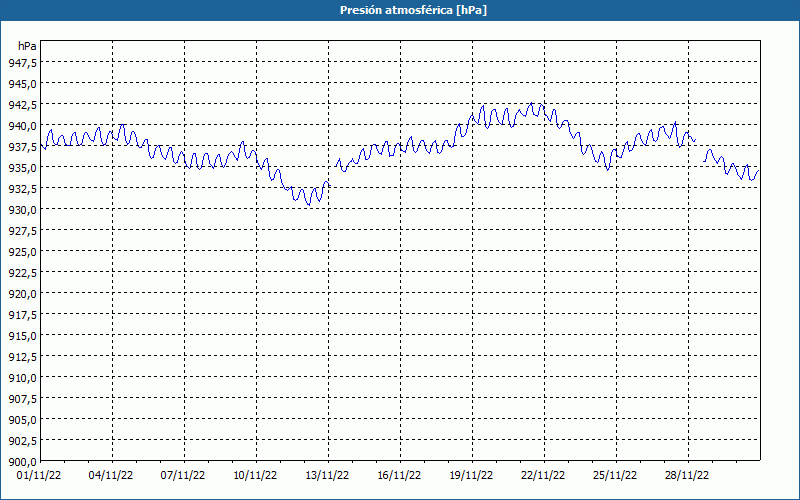
Task: Select the 940,0 axis value
Action: point(22,126)
